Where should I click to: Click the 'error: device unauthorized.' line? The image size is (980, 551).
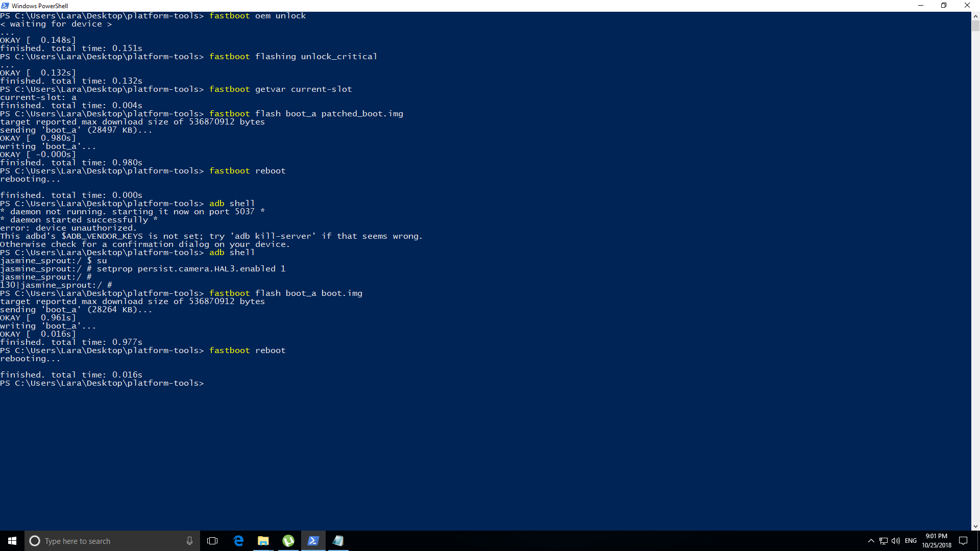(68, 228)
